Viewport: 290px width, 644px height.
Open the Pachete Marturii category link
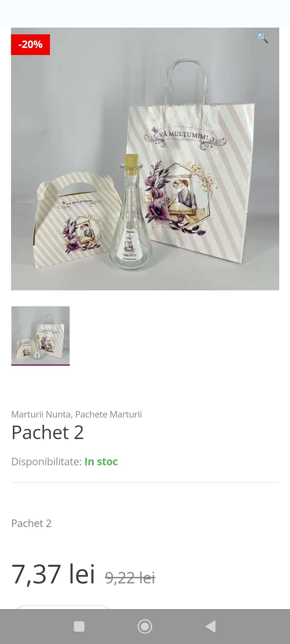(x=108, y=414)
